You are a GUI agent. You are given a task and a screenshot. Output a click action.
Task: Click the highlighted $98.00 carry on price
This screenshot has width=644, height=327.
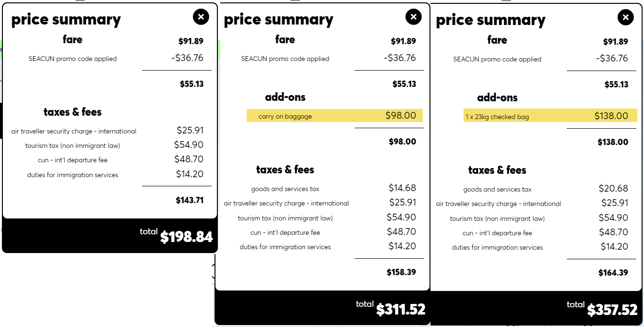[x=401, y=115]
